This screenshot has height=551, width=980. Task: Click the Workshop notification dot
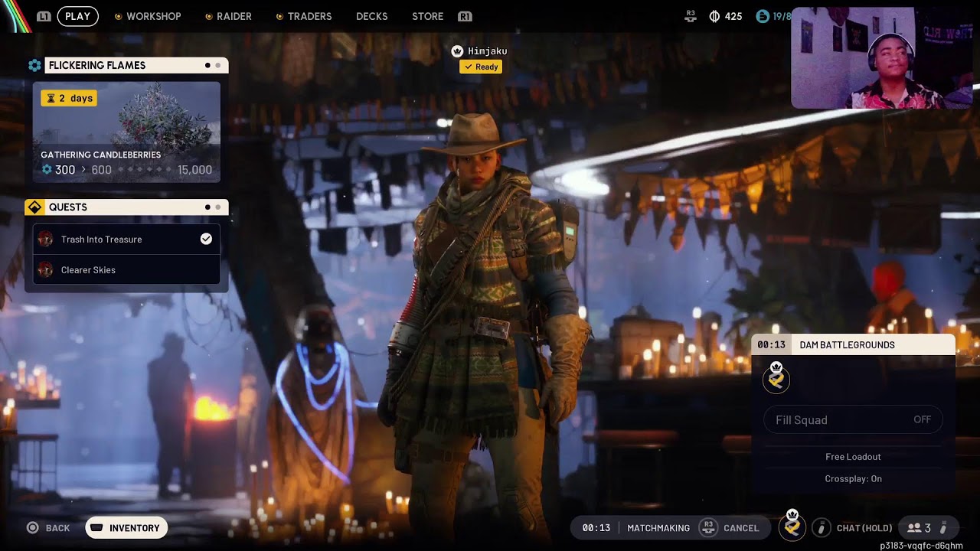[x=118, y=17]
